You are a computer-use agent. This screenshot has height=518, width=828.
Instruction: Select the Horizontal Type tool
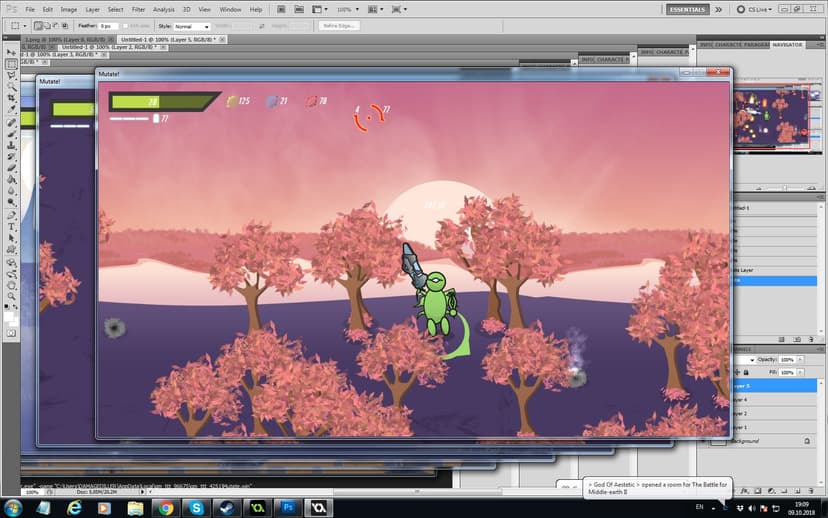[11, 227]
